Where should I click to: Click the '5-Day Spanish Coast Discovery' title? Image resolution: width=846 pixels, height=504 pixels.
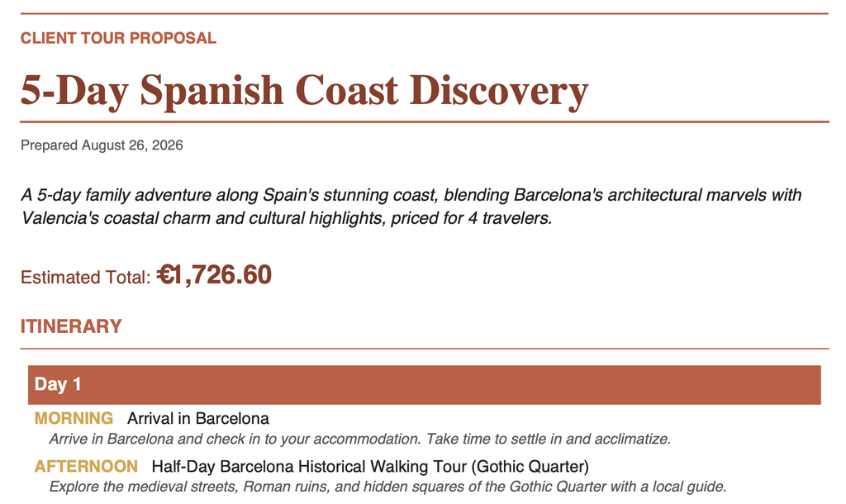(x=304, y=90)
